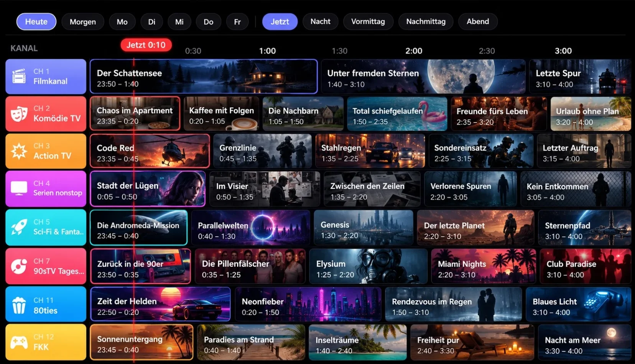Open Neonfieber programme card
635x364 pixels.
(x=308, y=304)
